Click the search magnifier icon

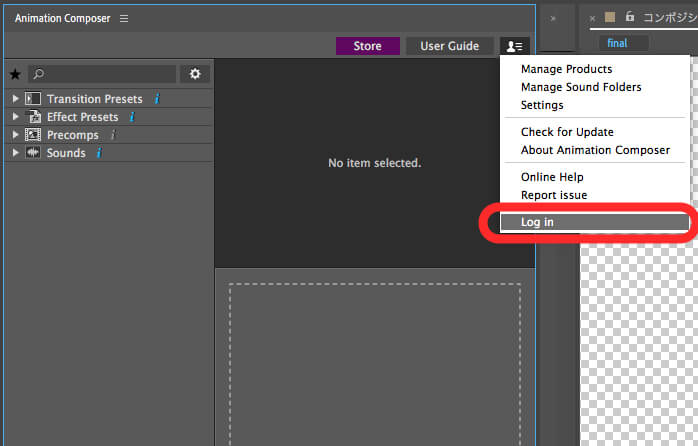[x=39, y=73]
